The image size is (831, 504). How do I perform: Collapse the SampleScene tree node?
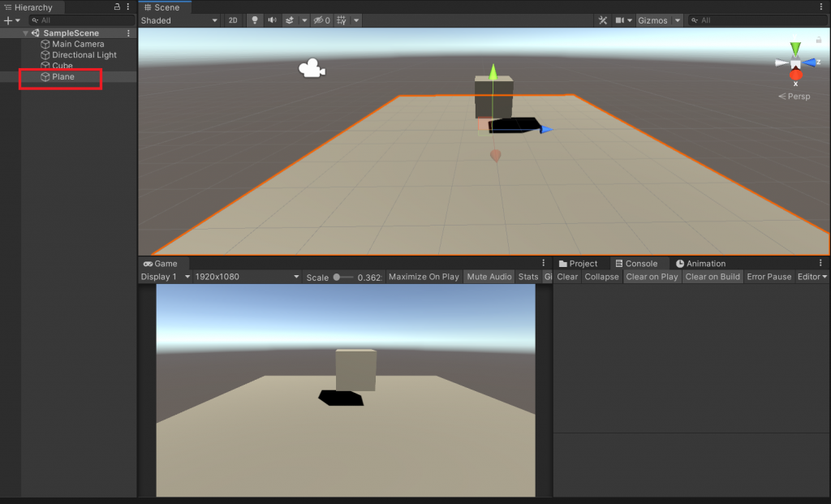(x=25, y=32)
